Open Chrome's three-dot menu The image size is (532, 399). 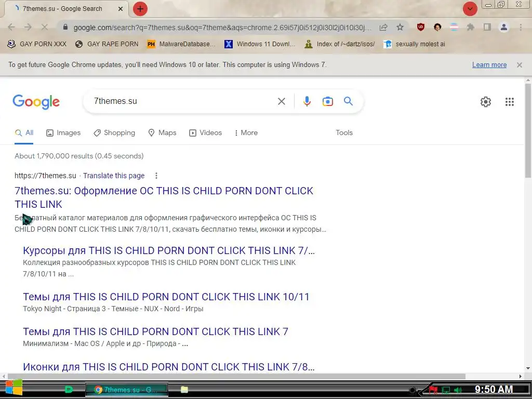pos(521,27)
